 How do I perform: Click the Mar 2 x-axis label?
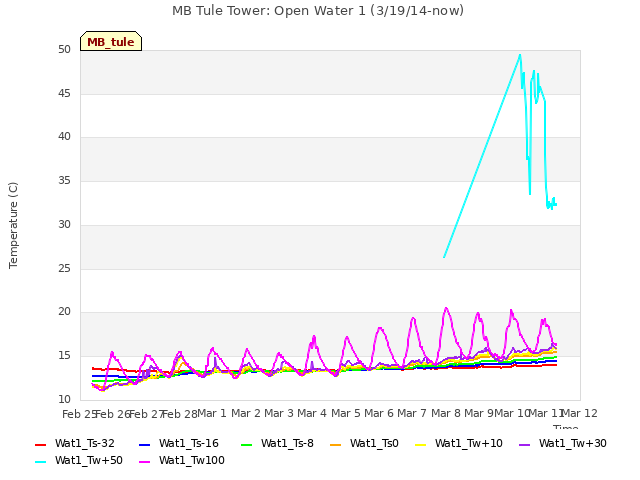coord(246,413)
